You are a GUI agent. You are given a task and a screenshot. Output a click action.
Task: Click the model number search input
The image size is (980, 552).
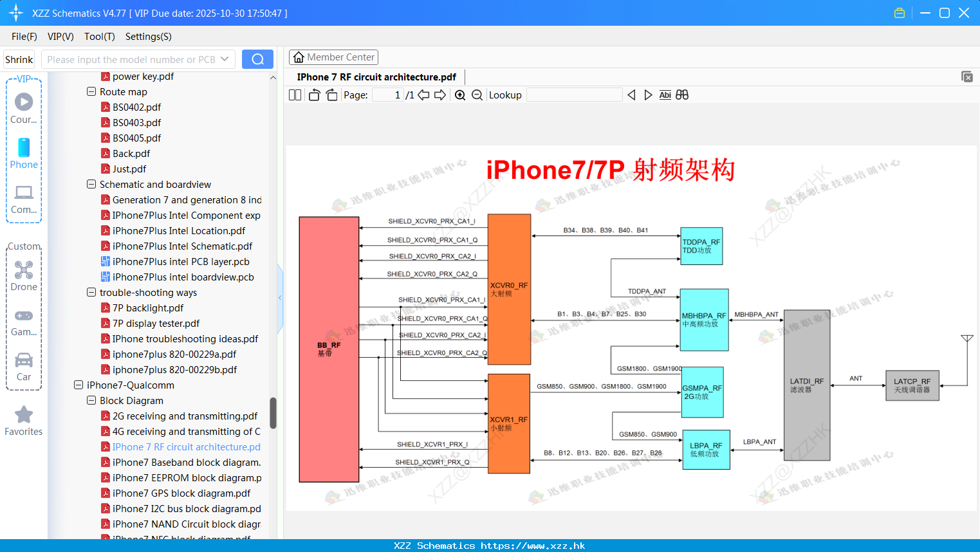(x=131, y=59)
